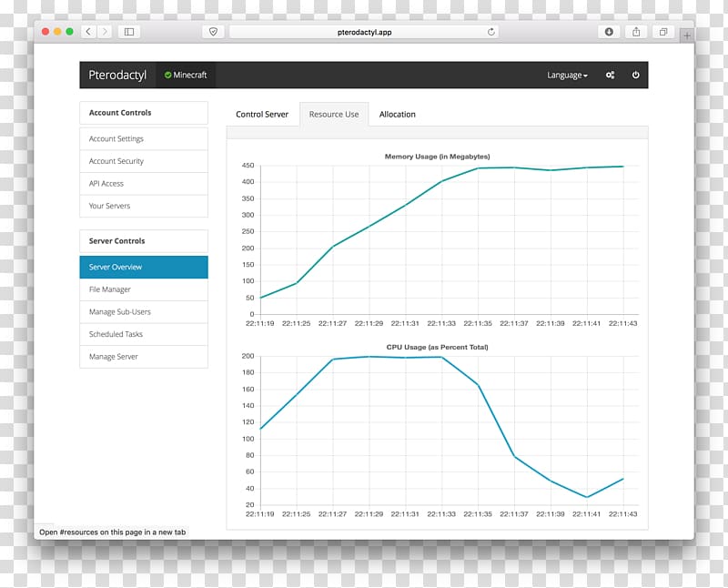The height and width of the screenshot is (588, 728).
Task: Select Server Overview in sidebar
Action: (x=144, y=267)
